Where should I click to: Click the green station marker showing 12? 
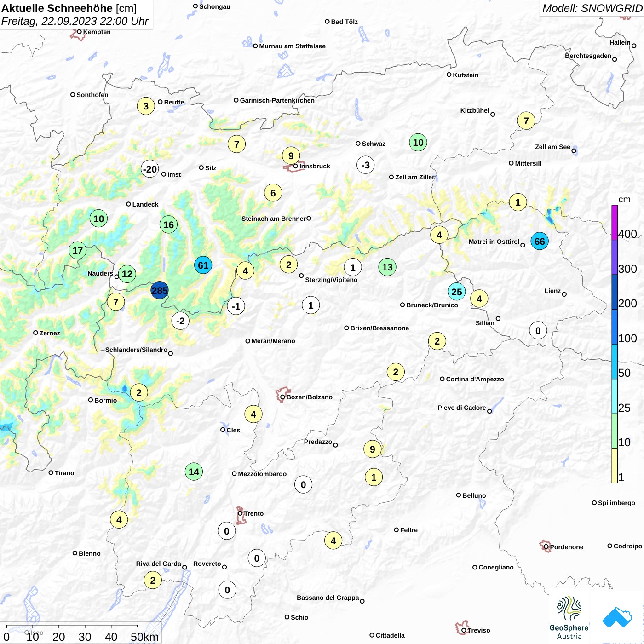coord(127,275)
